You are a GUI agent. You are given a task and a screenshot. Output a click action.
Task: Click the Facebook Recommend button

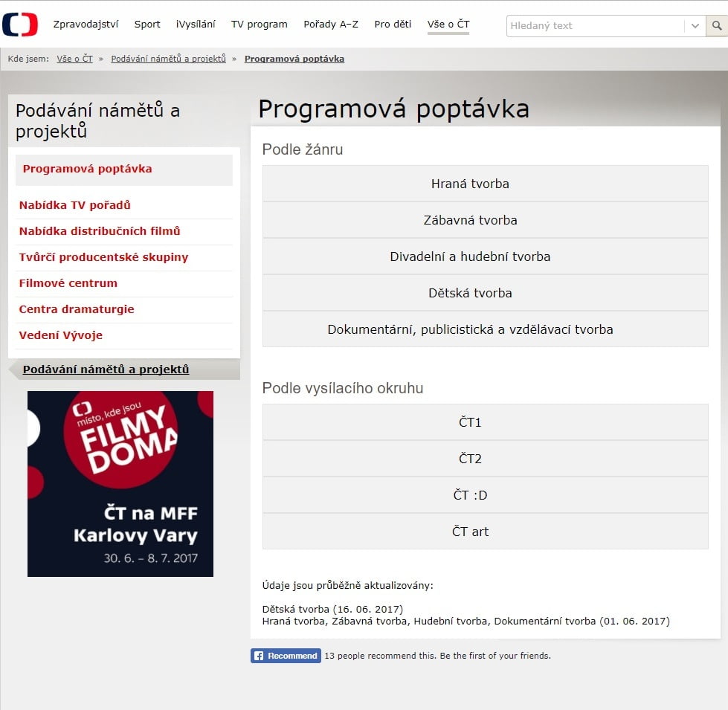click(285, 656)
